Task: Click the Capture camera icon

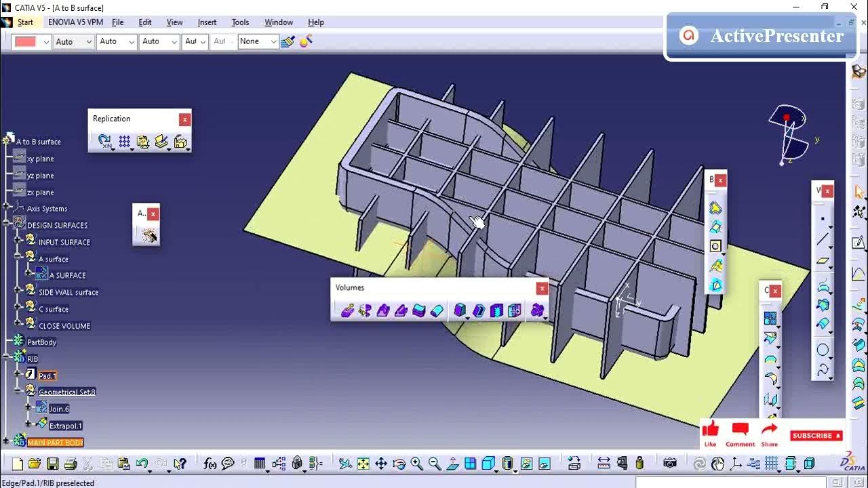Action: 670,464
